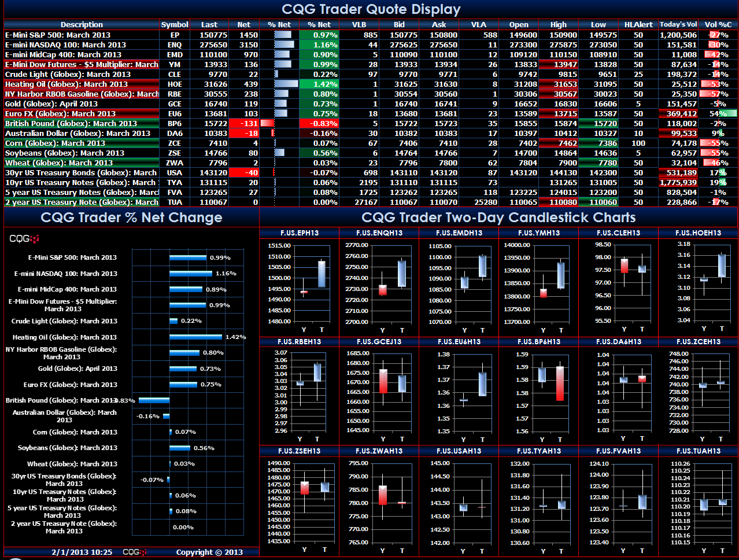The width and height of the screenshot is (739, 560).
Task: Click the highlighted High value 13947
Action: (x=559, y=64)
